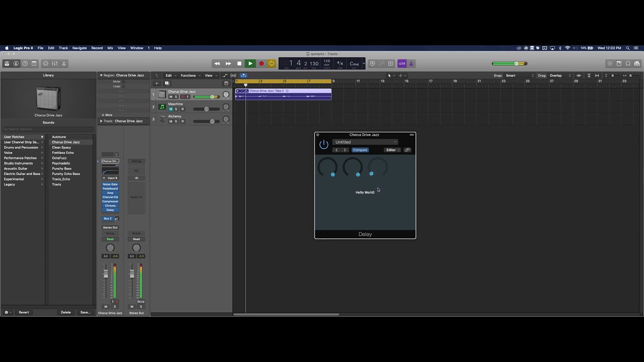Toggle the Replace mode button
Viewport: 644px width, 362px height.
372,63
